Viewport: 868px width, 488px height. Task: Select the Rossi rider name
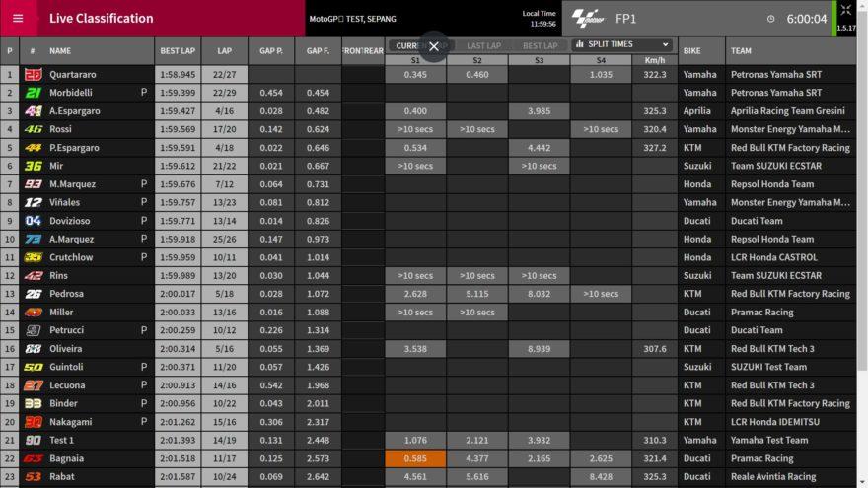click(60, 129)
